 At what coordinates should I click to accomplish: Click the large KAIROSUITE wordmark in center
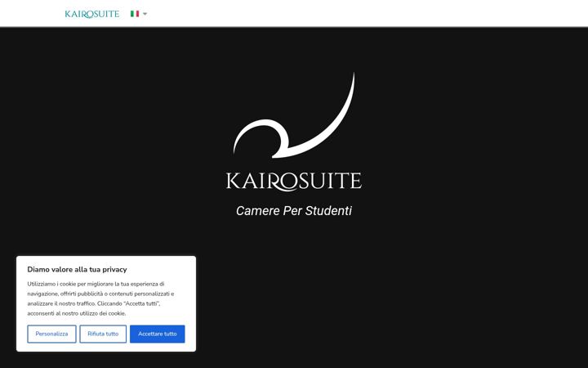tap(294, 182)
